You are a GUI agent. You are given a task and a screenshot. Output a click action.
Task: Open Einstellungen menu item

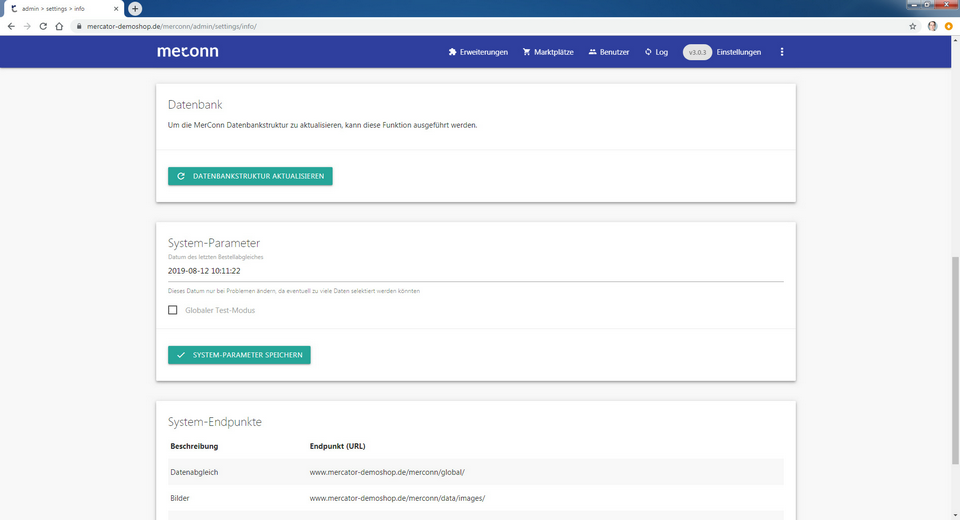pos(738,52)
